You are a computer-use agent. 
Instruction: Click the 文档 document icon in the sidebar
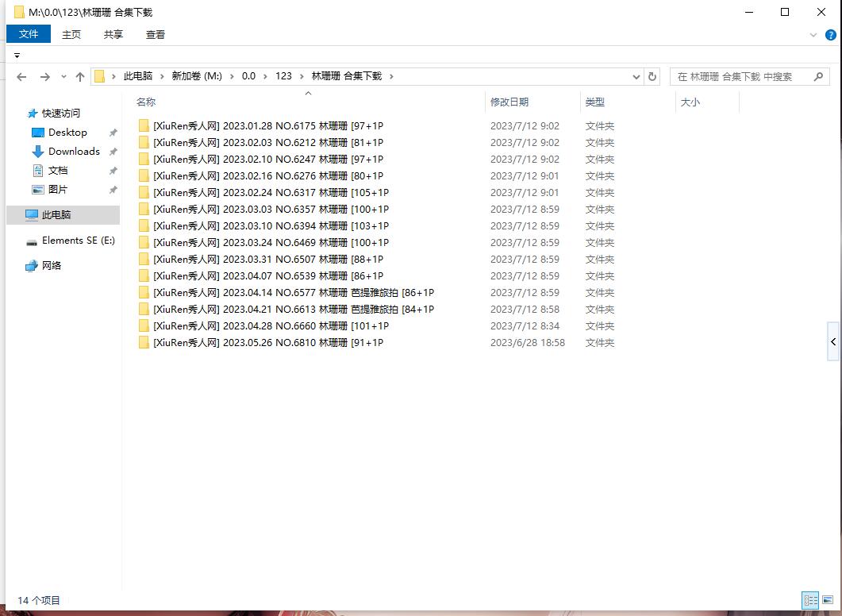click(x=37, y=171)
